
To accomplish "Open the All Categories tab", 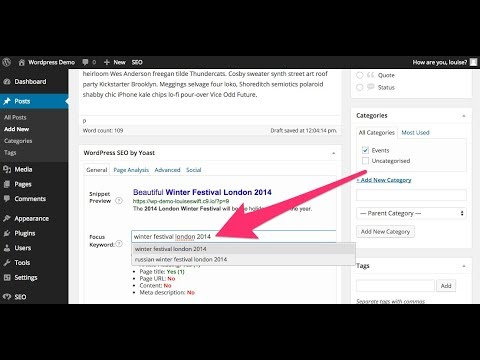I will 376,133.
